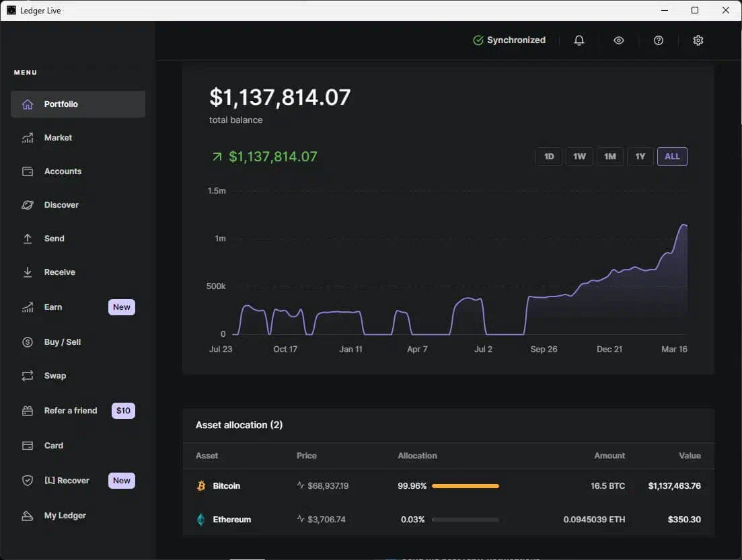Click the Portfolio home icon
Image resolution: width=742 pixels, height=560 pixels.
click(x=28, y=104)
